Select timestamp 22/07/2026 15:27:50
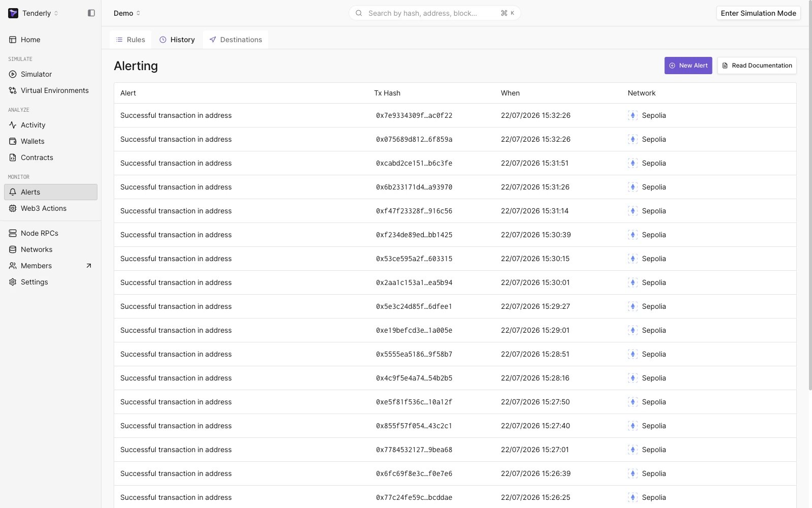Viewport: 812px width, 508px height. point(535,402)
